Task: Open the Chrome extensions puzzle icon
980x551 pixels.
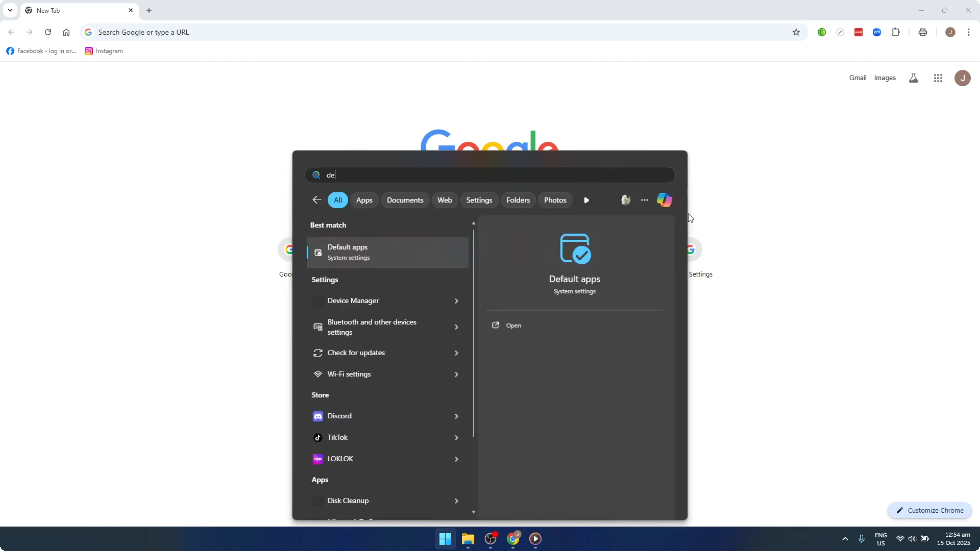Action: point(896,32)
